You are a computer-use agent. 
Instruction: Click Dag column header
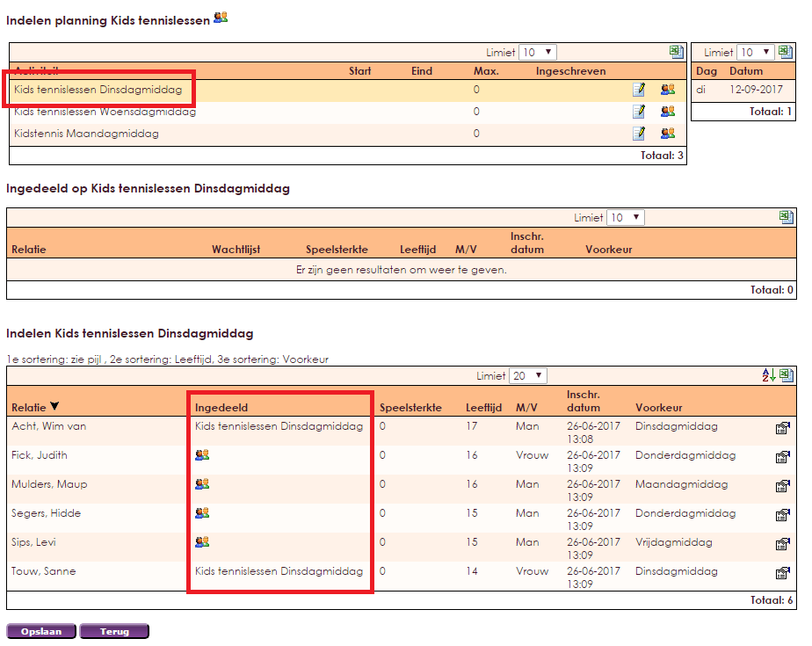coord(707,71)
